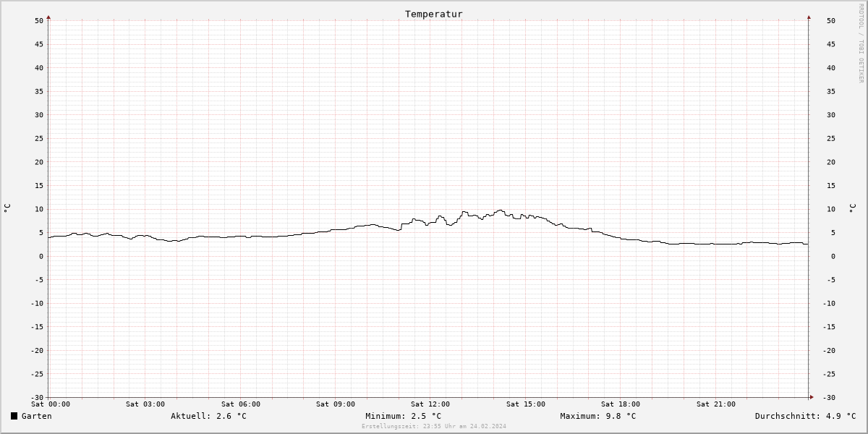The image size is (868, 434).
Task: Click the 25 label on the left axis
Action: [39, 138]
